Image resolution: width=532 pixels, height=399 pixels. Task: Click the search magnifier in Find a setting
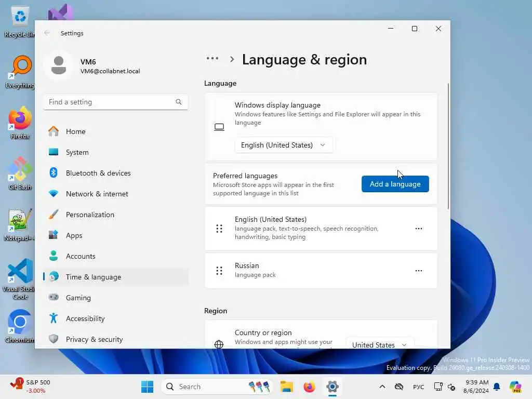pos(179,102)
